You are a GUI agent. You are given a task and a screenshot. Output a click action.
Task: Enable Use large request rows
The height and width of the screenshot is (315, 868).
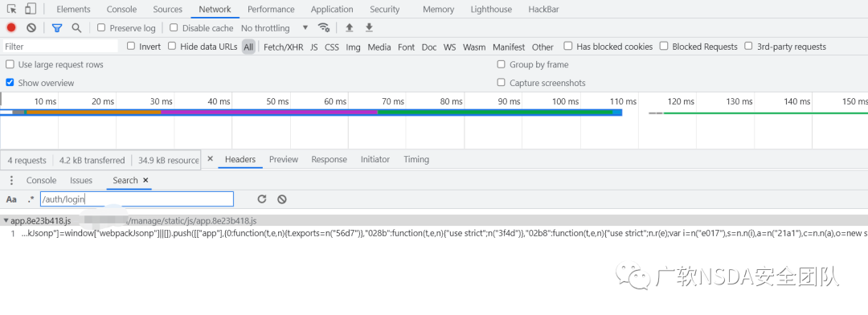10,65
